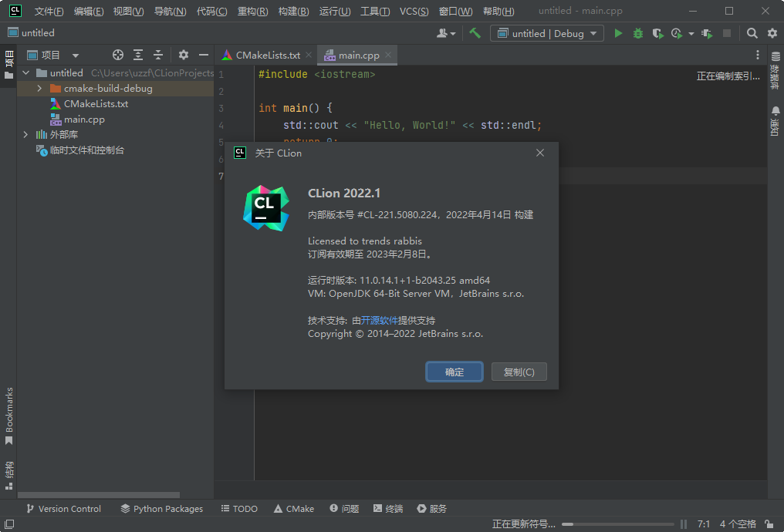Pause background indexing progress button
The width and height of the screenshot is (784, 532).
(x=684, y=524)
